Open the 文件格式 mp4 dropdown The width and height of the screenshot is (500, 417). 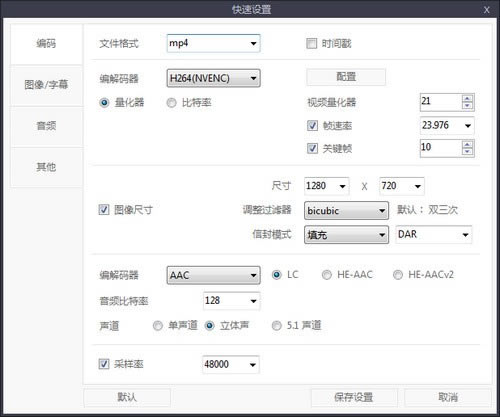point(213,43)
